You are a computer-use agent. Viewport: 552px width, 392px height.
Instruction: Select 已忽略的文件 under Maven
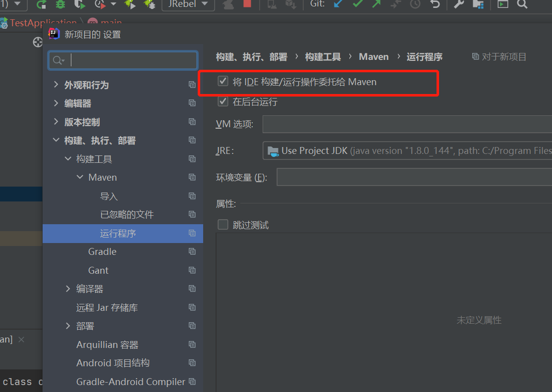click(127, 214)
